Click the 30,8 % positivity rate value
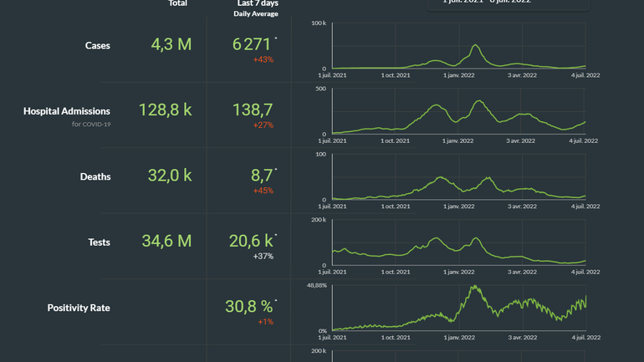644x362 pixels. (x=249, y=307)
